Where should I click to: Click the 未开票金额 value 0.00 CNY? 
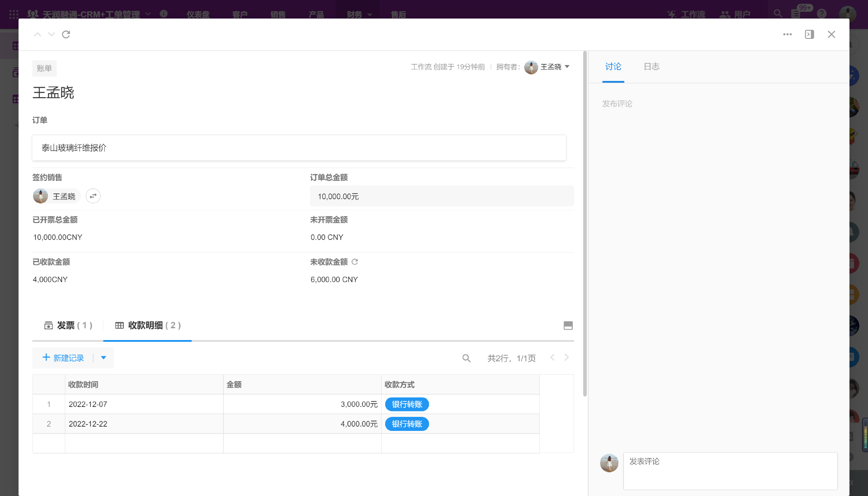pyautogui.click(x=327, y=237)
